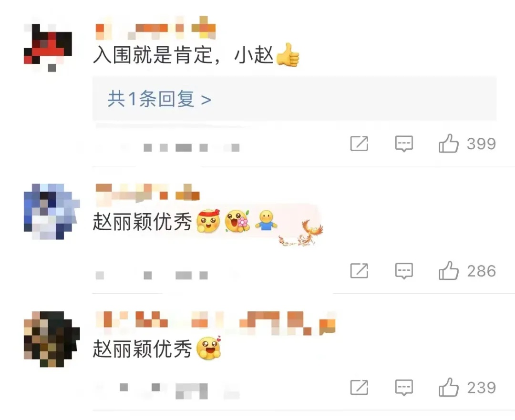Open the third commenter's dark avatar

point(51,339)
